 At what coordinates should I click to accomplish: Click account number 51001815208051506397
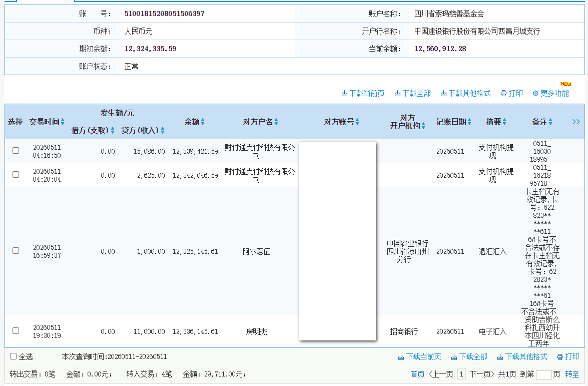tap(165, 14)
